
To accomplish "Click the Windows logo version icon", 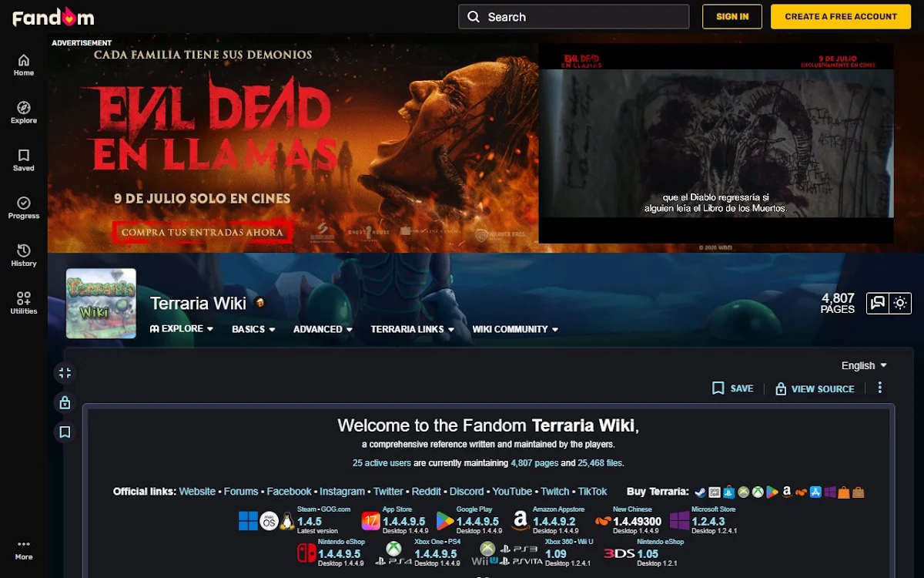I will [x=248, y=522].
